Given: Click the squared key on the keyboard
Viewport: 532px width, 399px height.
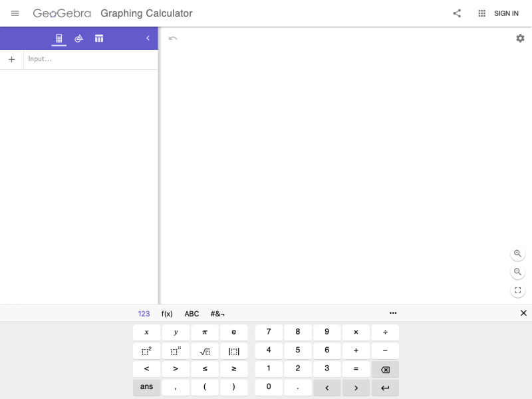Looking at the screenshot, I should pyautogui.click(x=146, y=350).
